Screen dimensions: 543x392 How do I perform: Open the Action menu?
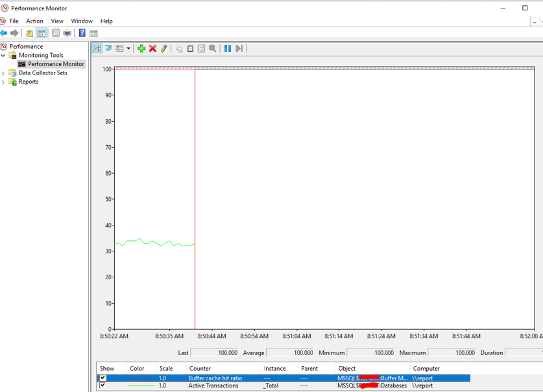(34, 21)
